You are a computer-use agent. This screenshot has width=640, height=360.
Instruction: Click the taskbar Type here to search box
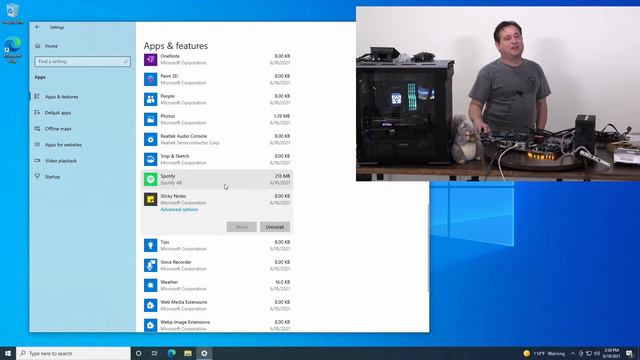[73, 353]
